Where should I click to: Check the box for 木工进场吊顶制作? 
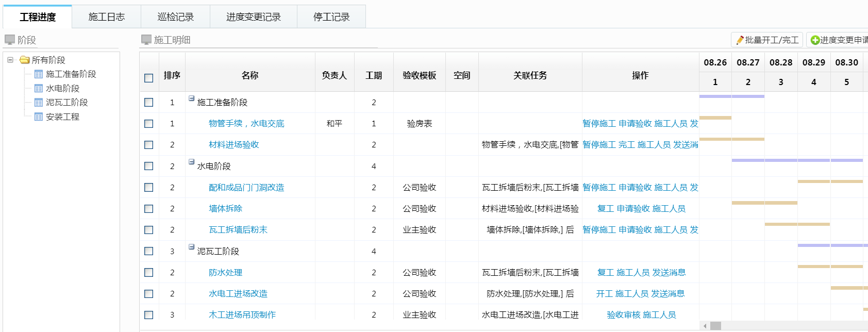(149, 315)
